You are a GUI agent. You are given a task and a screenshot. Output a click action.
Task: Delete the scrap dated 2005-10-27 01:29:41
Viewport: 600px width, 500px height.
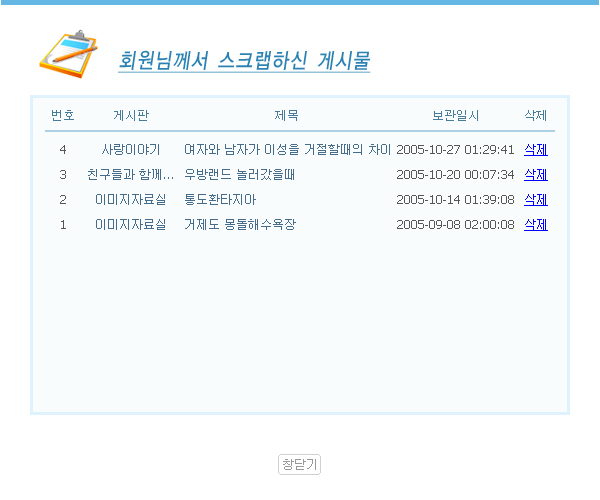(x=536, y=150)
